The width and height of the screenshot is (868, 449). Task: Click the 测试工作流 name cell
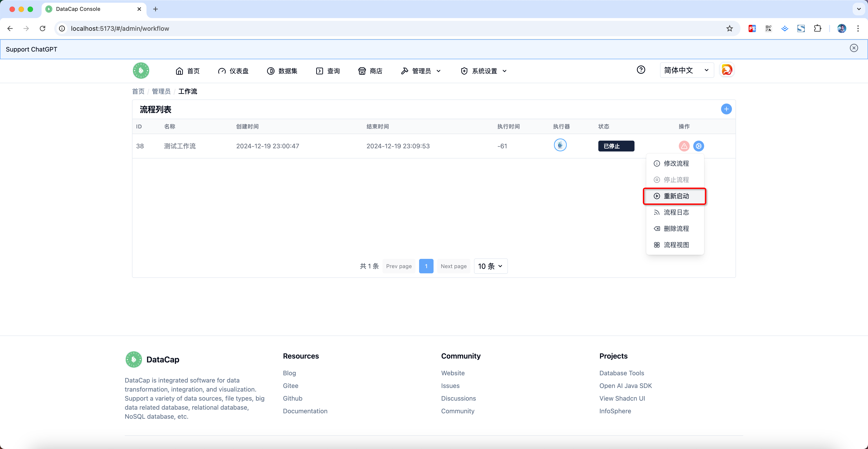pyautogui.click(x=180, y=146)
